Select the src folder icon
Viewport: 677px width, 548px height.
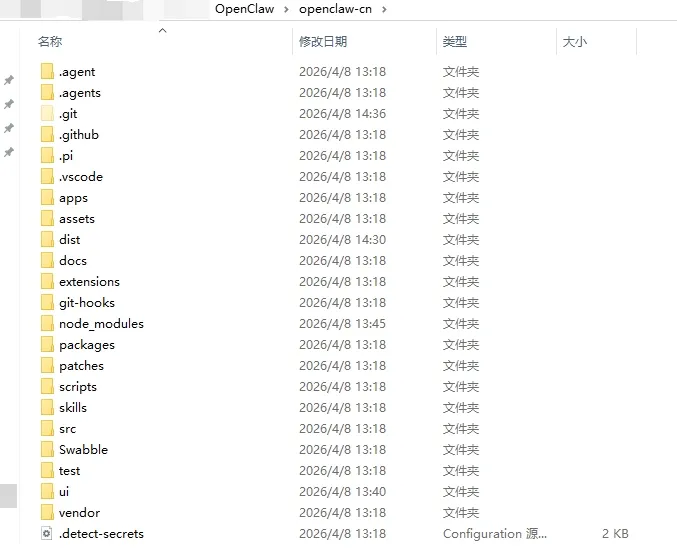click(47, 429)
